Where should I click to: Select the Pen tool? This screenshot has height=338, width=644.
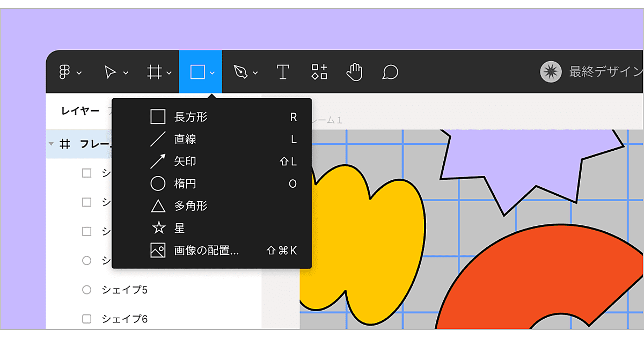240,72
